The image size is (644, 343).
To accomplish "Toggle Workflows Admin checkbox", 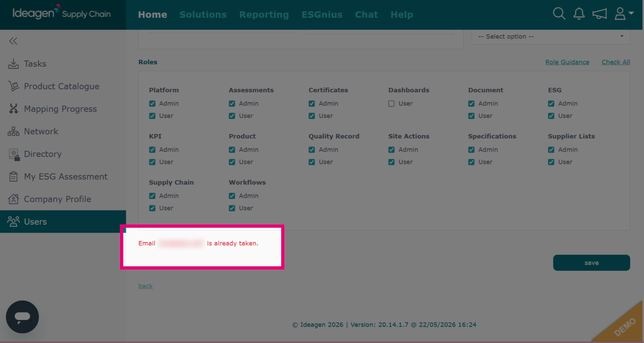I will pyautogui.click(x=232, y=196).
